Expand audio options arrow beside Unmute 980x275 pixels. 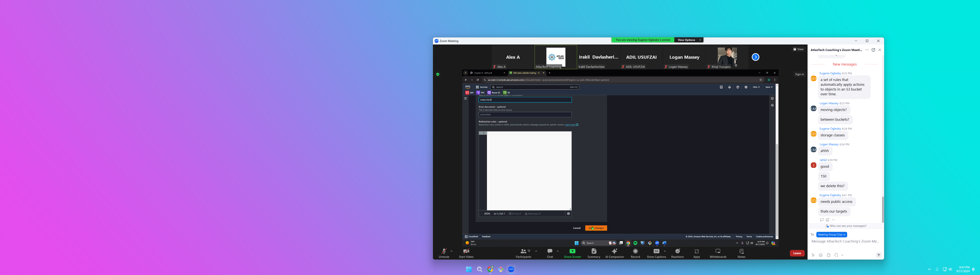pyautogui.click(x=452, y=251)
